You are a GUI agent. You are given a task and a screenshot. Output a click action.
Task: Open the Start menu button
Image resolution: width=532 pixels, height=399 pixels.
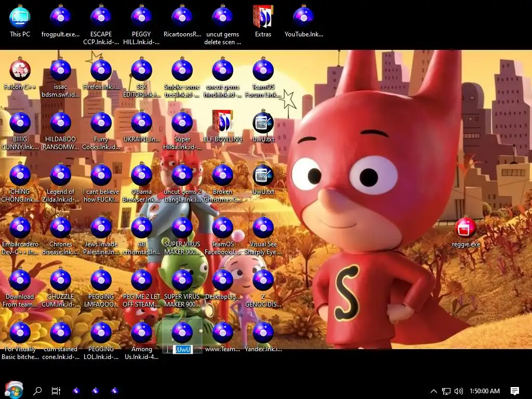point(14,390)
